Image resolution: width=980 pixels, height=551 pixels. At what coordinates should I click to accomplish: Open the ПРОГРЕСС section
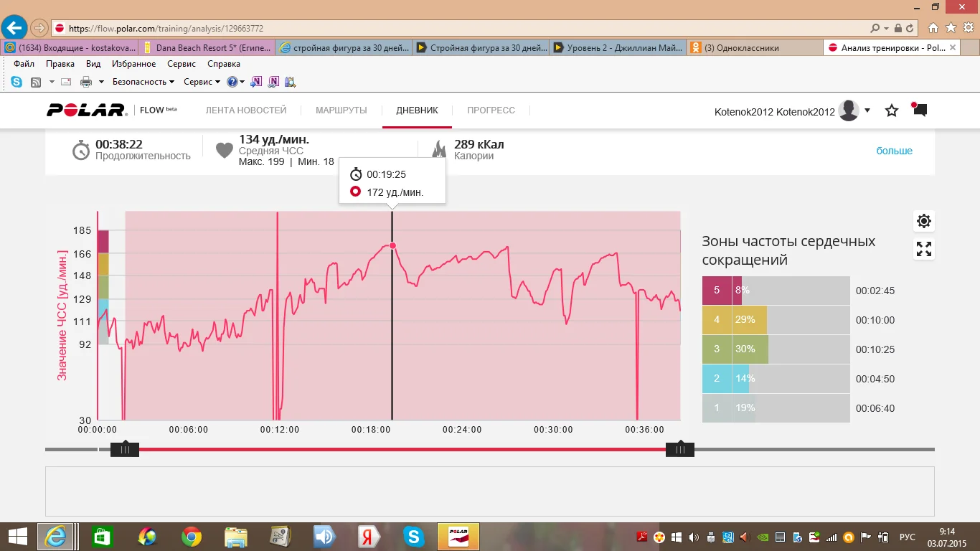click(x=491, y=110)
